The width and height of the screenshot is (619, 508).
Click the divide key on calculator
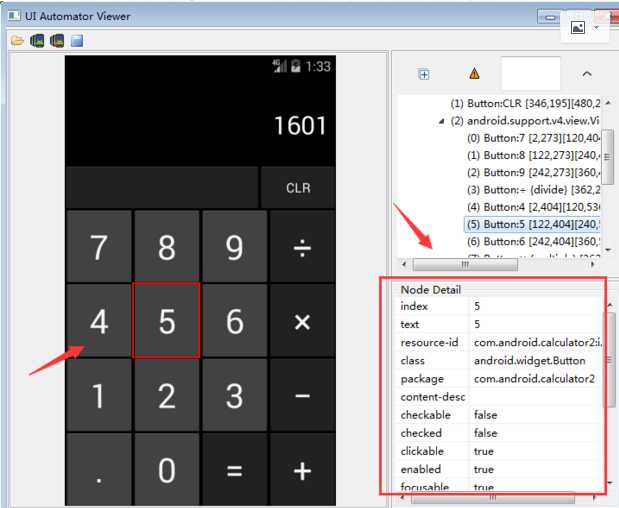click(302, 247)
